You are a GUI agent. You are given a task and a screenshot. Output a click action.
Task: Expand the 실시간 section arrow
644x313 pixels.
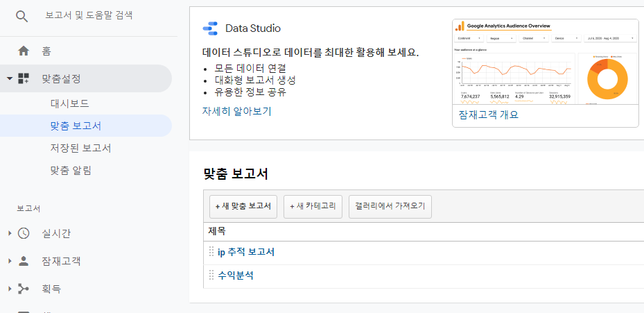pyautogui.click(x=10, y=234)
